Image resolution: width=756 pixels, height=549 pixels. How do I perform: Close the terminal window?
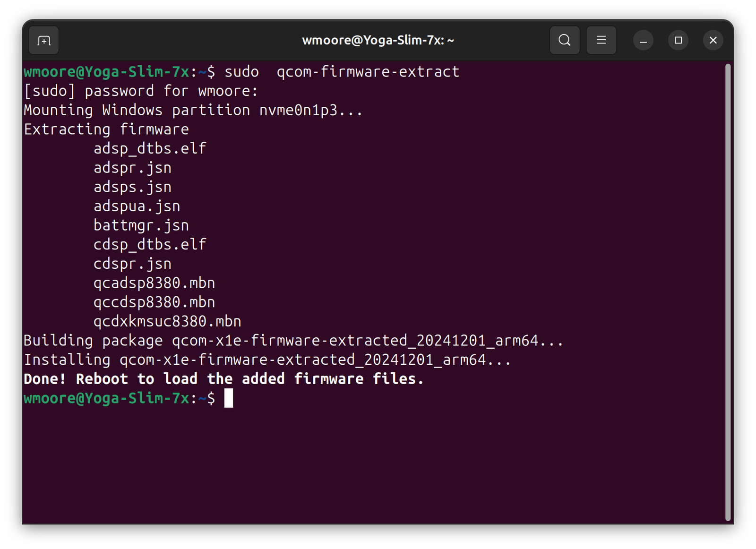tap(713, 41)
